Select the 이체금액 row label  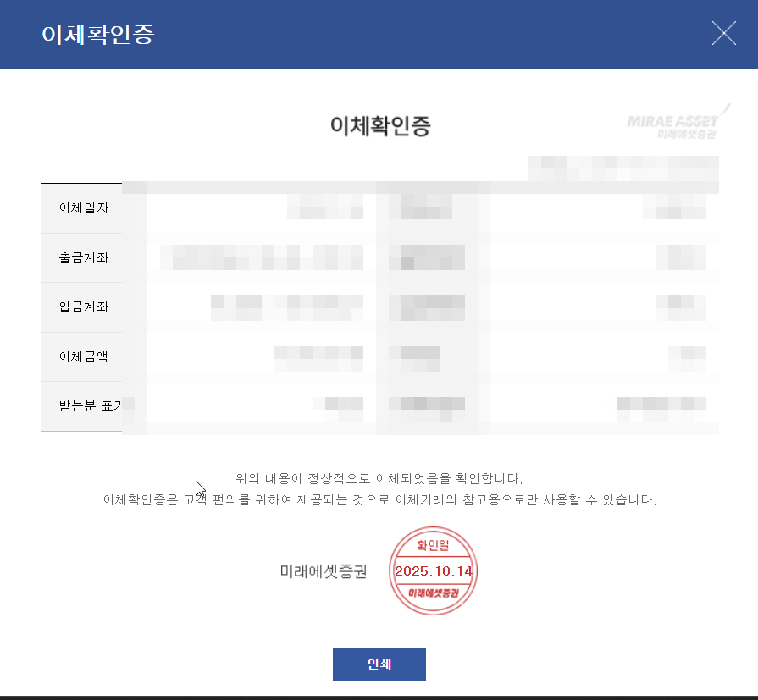(84, 356)
